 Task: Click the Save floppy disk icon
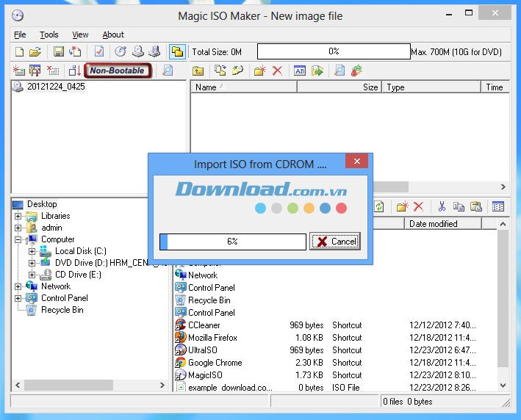(x=59, y=51)
